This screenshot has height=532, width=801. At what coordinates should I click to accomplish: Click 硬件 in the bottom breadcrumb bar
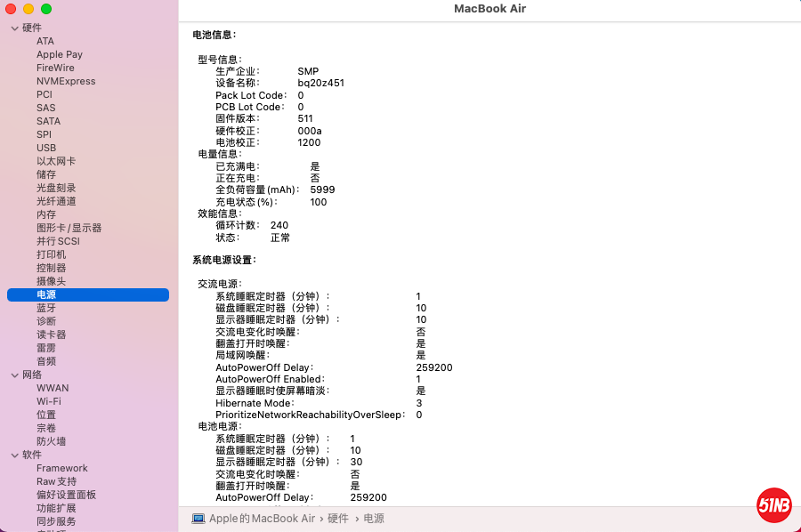(x=340, y=518)
